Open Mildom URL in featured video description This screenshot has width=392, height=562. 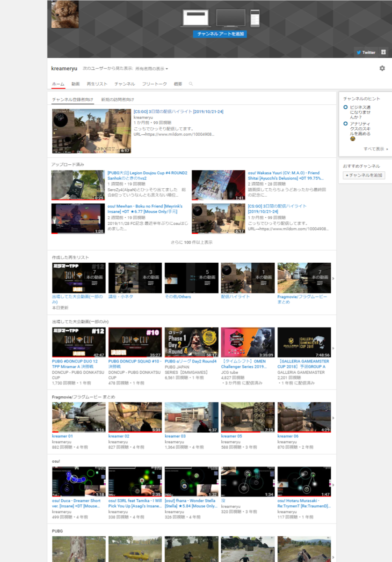pyautogui.click(x=174, y=134)
